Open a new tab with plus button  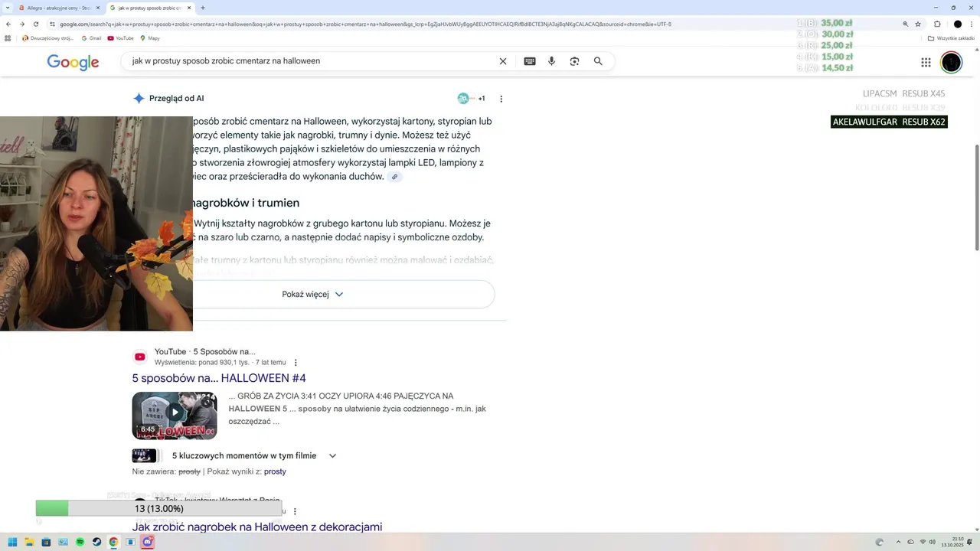pyautogui.click(x=203, y=8)
